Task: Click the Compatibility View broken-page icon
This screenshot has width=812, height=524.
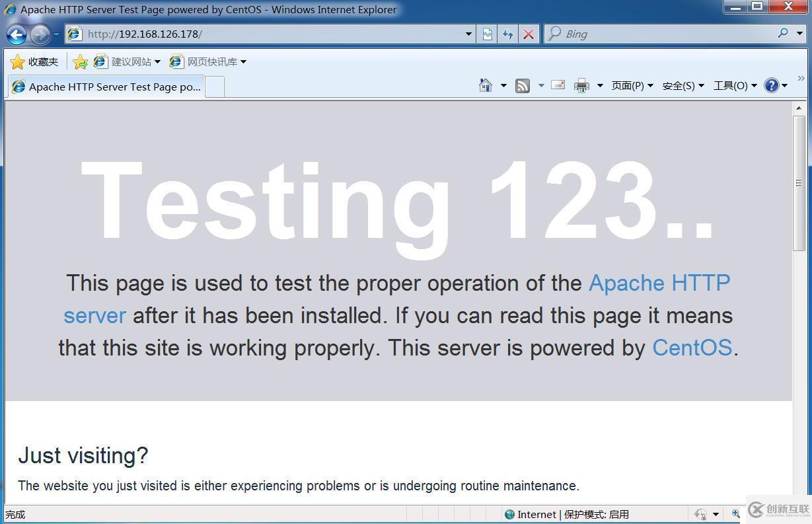Action: click(487, 34)
